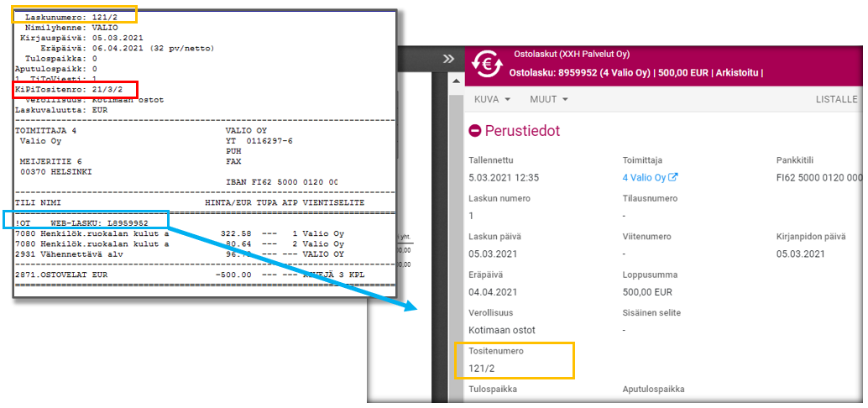Click the Pankkitili IBAN value
Screen dimensions: 868x408
(x=818, y=177)
